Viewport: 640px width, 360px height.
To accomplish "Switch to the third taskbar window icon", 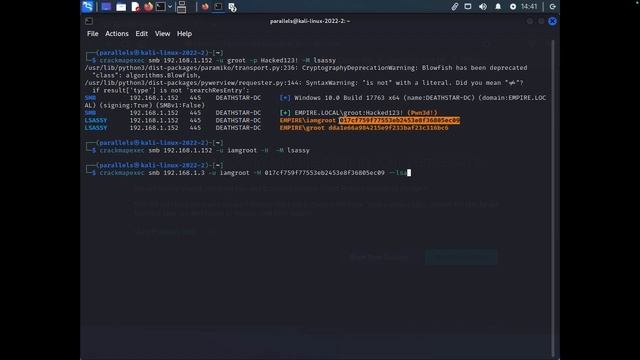I will [x=232, y=7].
